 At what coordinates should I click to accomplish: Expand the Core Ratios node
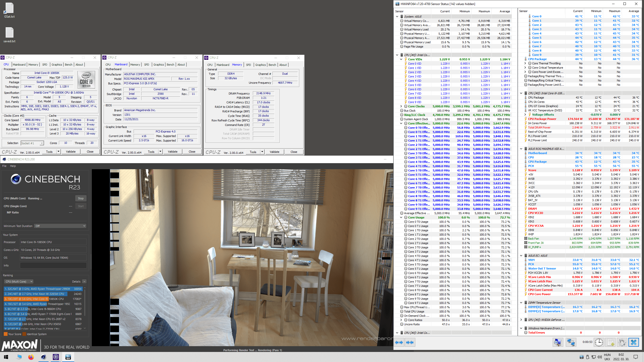point(401,320)
